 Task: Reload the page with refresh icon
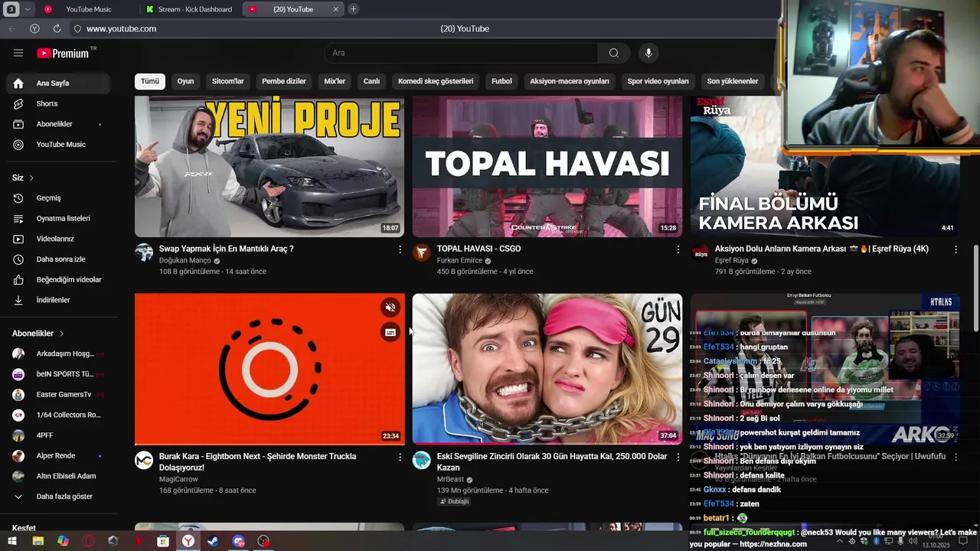click(57, 28)
